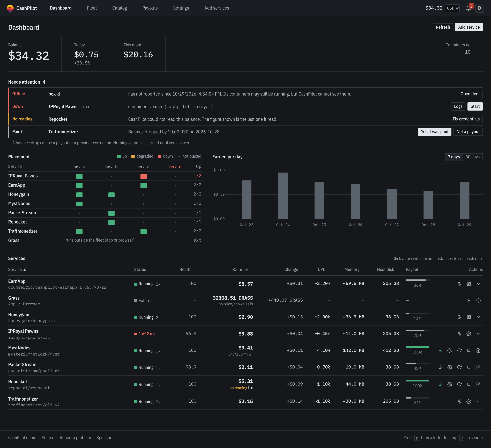The image size is (491, 448).
Task: Click the payout dollar icon for MystNodes
Action: [440, 350]
